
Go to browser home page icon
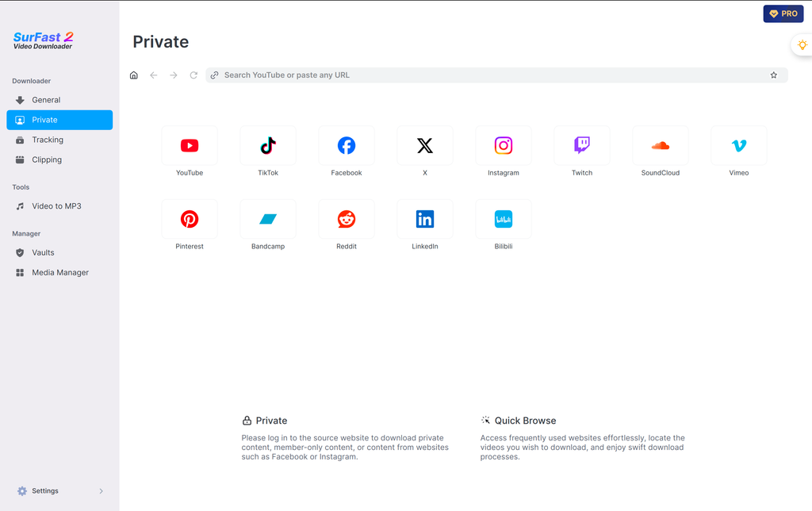pos(133,75)
